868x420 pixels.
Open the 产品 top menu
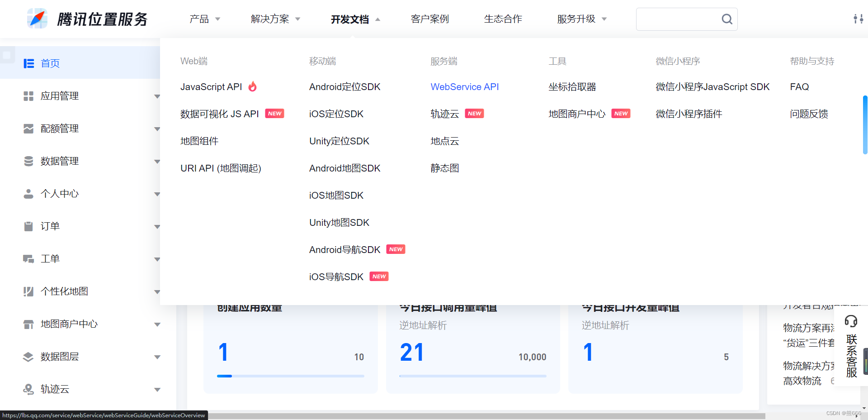[x=205, y=19]
